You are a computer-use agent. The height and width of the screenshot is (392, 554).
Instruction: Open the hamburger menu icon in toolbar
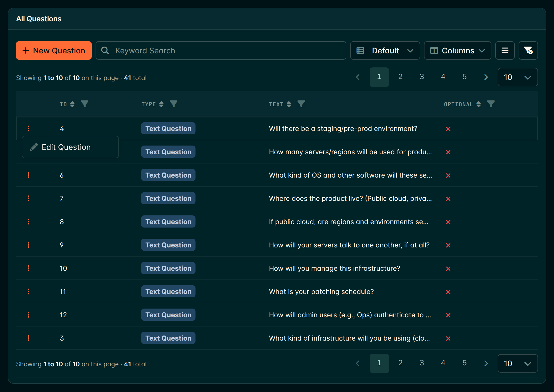pyautogui.click(x=505, y=50)
